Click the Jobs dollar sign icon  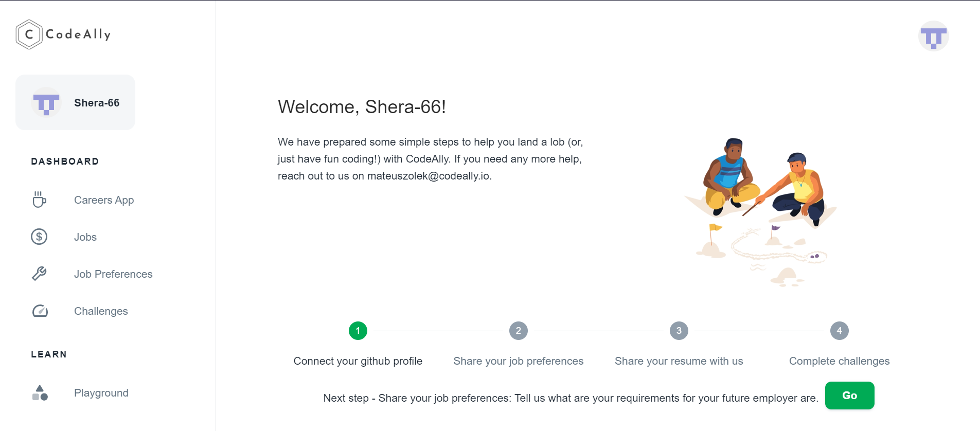click(x=39, y=237)
